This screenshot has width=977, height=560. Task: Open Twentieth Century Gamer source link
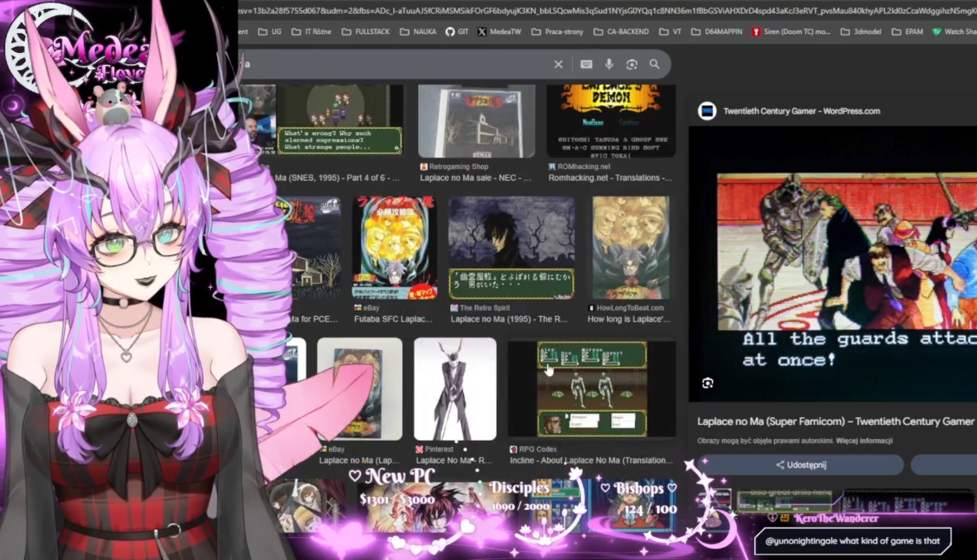tap(801, 111)
